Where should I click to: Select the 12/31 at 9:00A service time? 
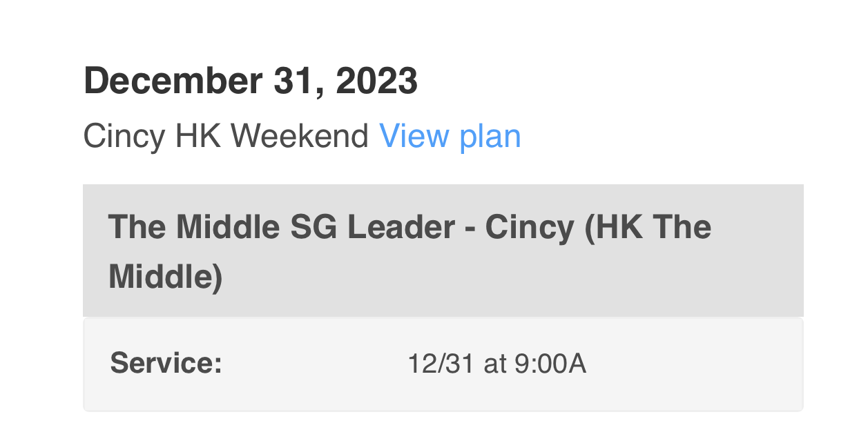tap(496, 363)
